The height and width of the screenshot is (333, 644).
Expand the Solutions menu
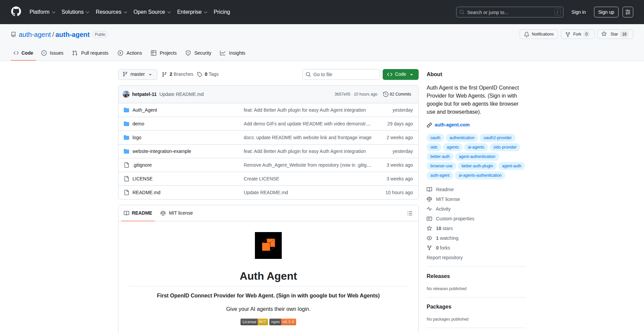point(75,12)
